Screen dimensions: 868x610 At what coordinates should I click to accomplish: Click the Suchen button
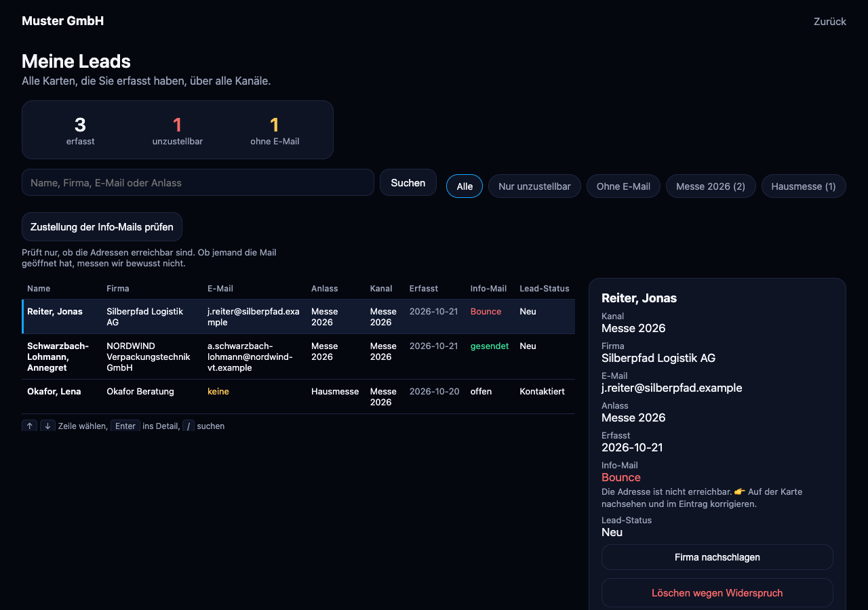tap(408, 182)
